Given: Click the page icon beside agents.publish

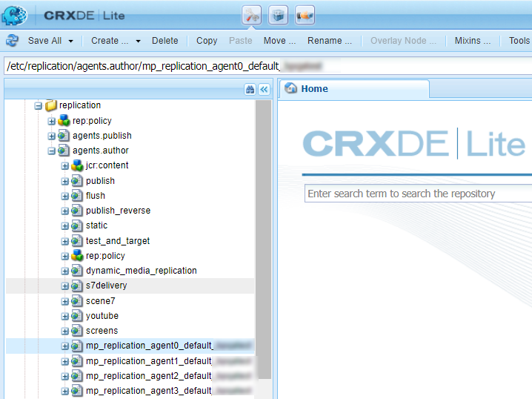Looking at the screenshot, I should pyautogui.click(x=64, y=136).
